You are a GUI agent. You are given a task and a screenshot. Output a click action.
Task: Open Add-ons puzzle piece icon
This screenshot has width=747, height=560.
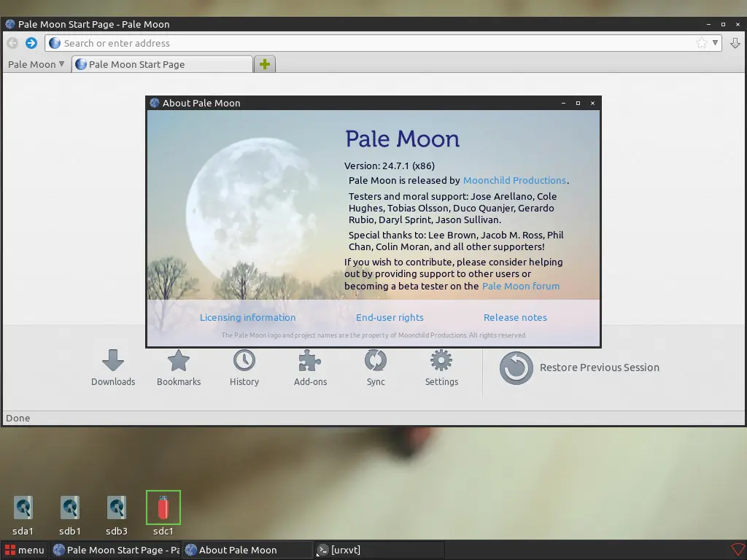(310, 367)
